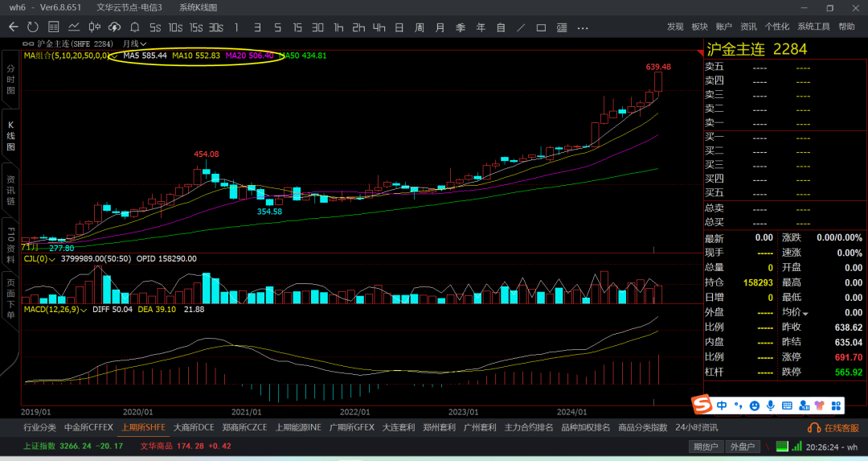This screenshot has width=868, height=461.
Task: Open the 账户 menu
Action: [723, 27]
